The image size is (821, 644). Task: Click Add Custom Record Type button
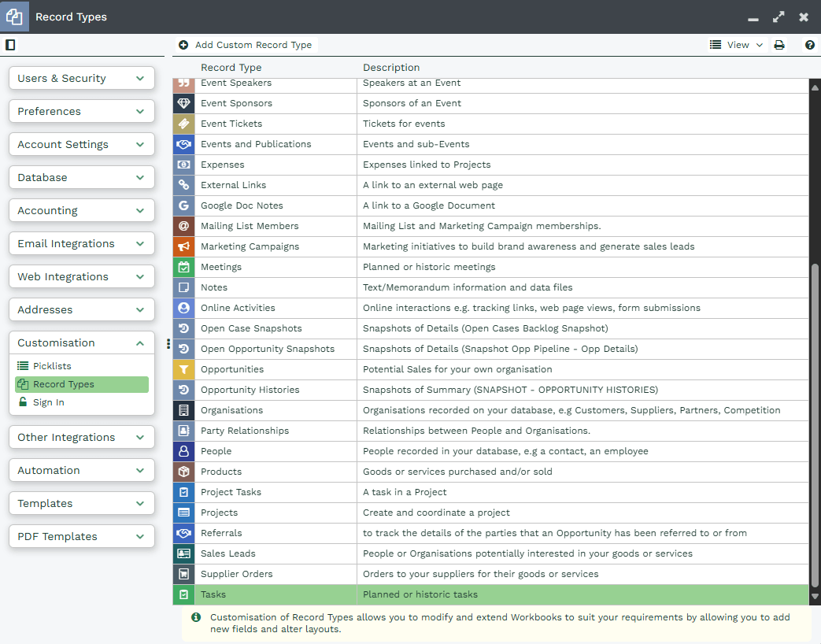coord(246,45)
